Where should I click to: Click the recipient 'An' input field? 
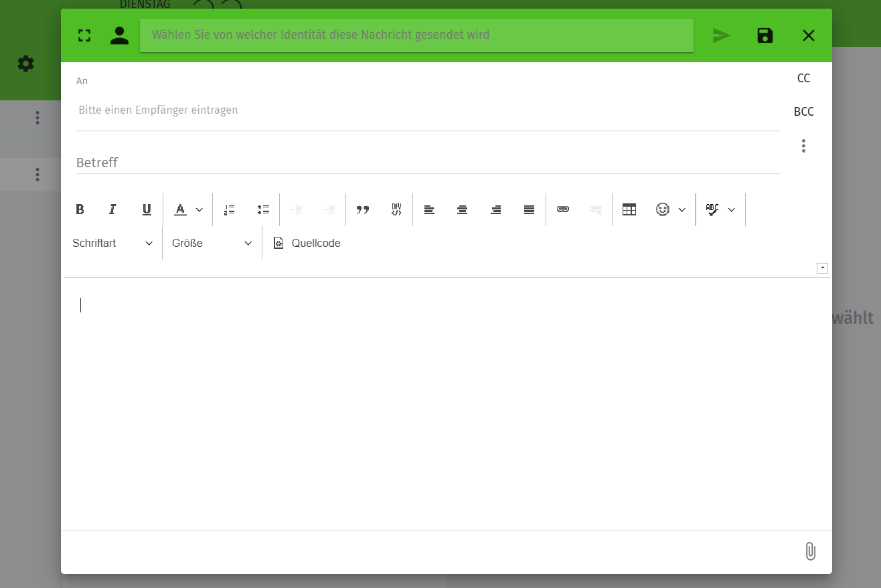tap(428, 110)
